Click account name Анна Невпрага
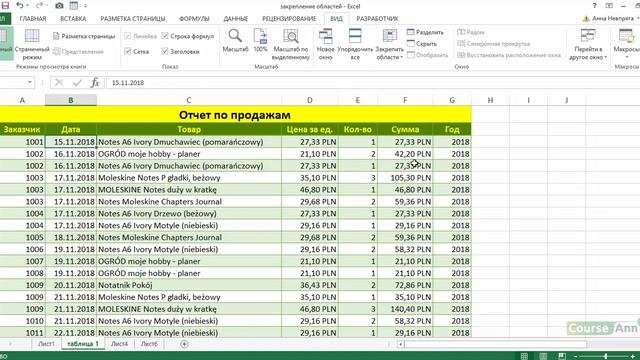640x360 pixels. pos(613,19)
